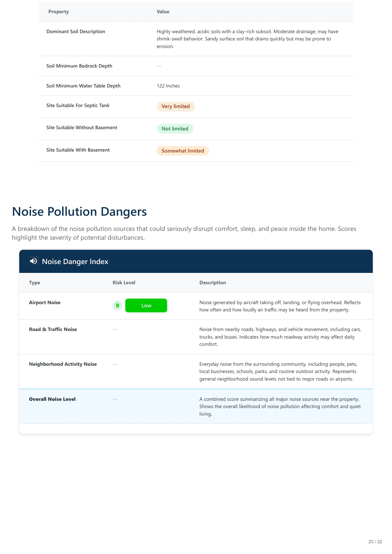The height and width of the screenshot is (554, 392).
Task: Select the Very limited septic tank badge
Action: tap(175, 106)
